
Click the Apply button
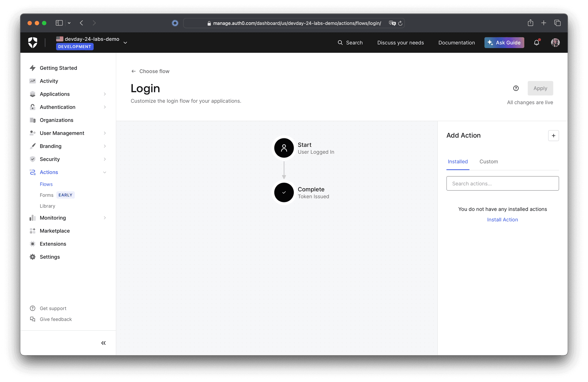(540, 88)
